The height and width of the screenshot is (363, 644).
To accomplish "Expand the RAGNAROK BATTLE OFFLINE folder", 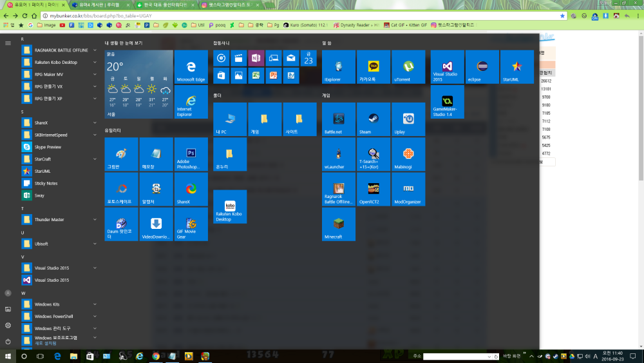I will tap(59, 50).
